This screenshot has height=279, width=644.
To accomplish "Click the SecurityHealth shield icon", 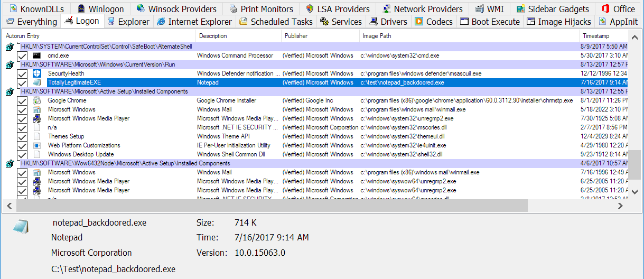I will (x=37, y=73).
